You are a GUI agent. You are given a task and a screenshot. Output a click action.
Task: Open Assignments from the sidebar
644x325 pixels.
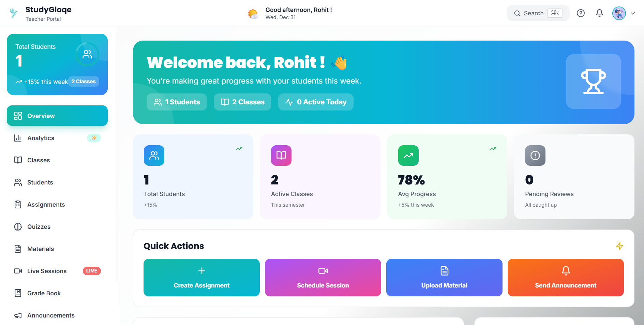[57, 204]
